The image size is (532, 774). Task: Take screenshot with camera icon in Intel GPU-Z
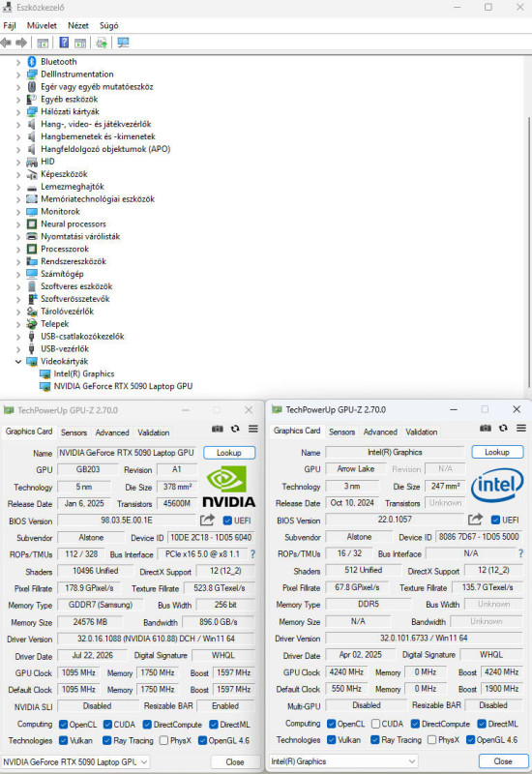point(486,428)
